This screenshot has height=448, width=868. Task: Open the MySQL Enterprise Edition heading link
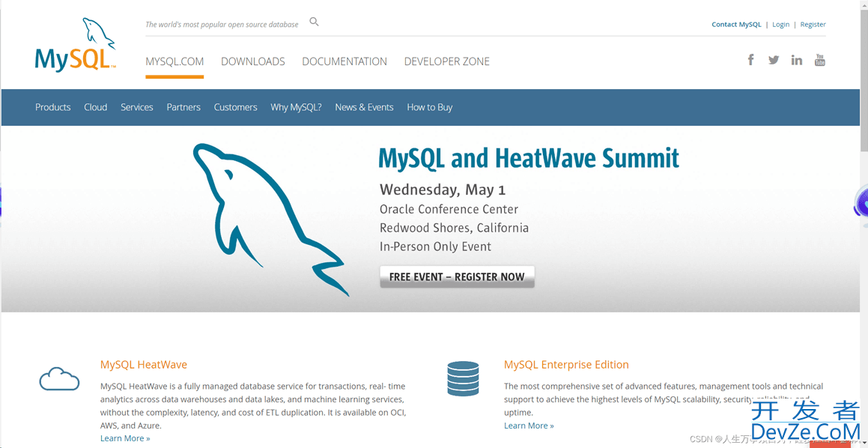pyautogui.click(x=566, y=365)
